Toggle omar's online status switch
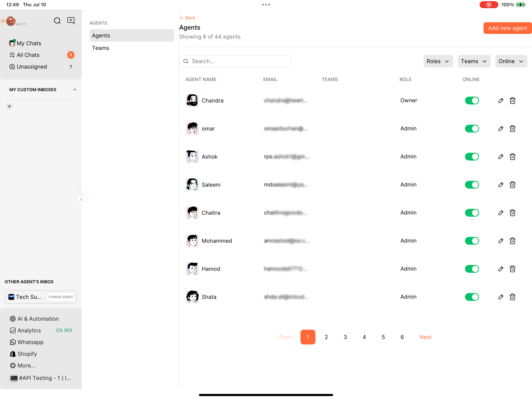This screenshot has height=399, width=532. tap(472, 129)
